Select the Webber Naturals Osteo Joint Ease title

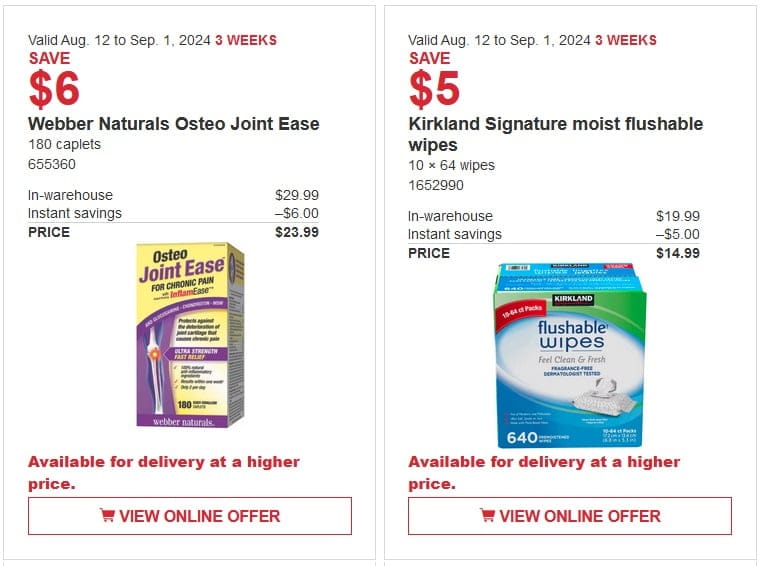[x=173, y=124]
